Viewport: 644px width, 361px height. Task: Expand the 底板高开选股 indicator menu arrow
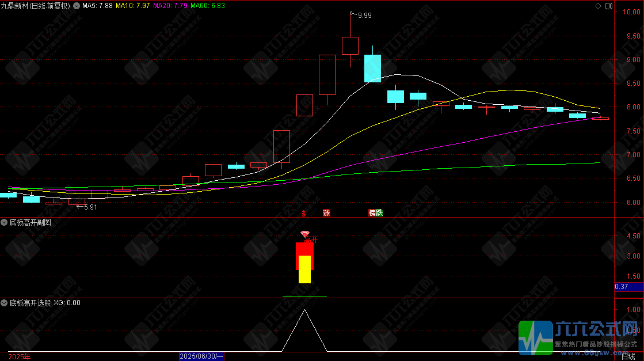click(x=4, y=303)
